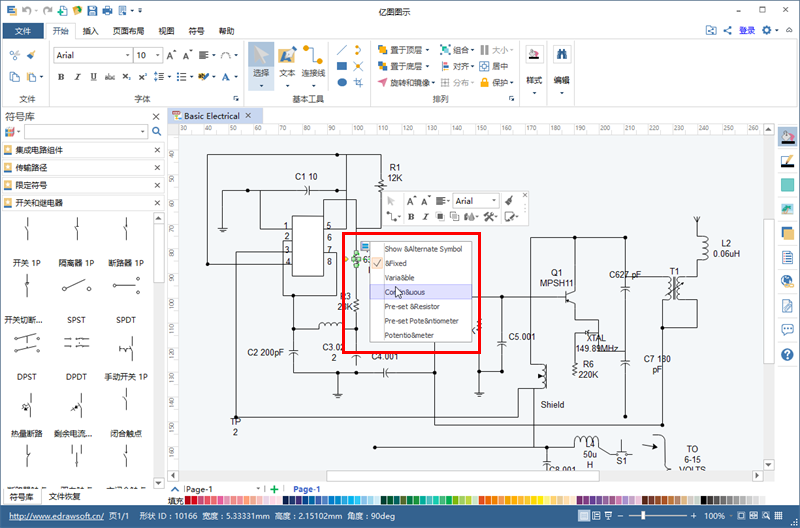
Task: Expand 对齐 alignment dropdown
Action: [x=472, y=66]
